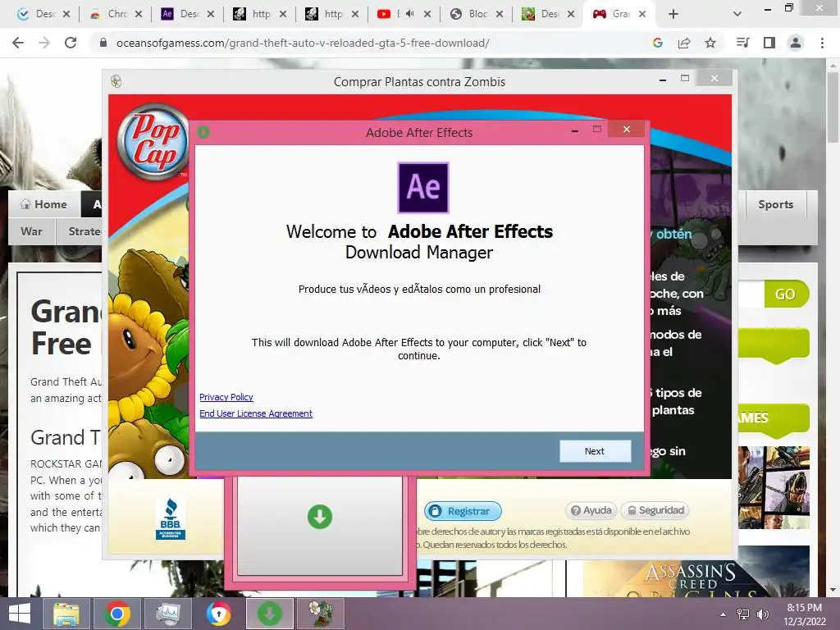840x630 pixels.
Task: Click the Ae logo in the installer
Action: pyautogui.click(x=422, y=188)
